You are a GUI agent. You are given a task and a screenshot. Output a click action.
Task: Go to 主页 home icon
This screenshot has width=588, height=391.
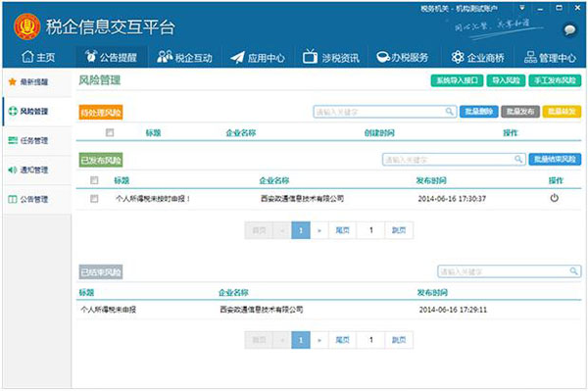coord(38,57)
